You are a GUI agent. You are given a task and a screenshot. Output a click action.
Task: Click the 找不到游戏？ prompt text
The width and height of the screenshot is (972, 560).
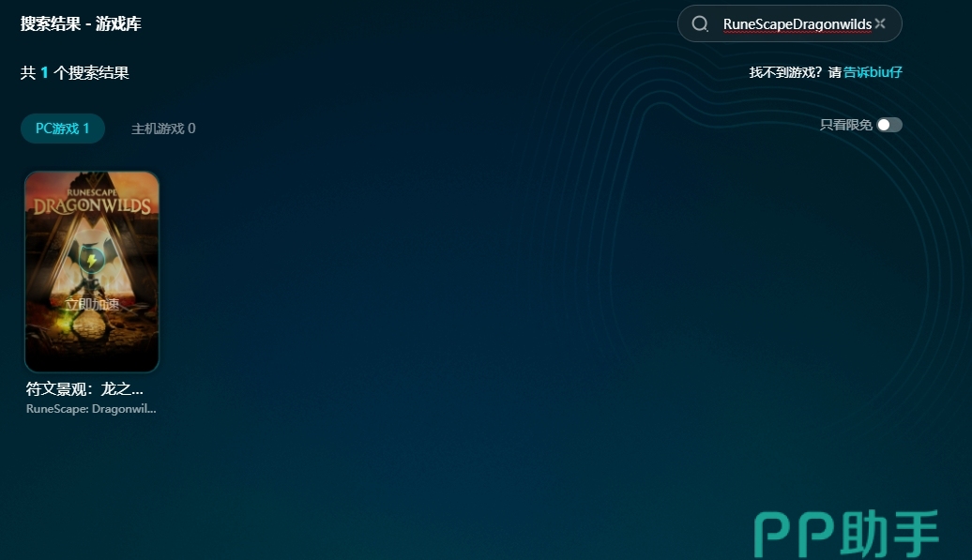pos(786,72)
